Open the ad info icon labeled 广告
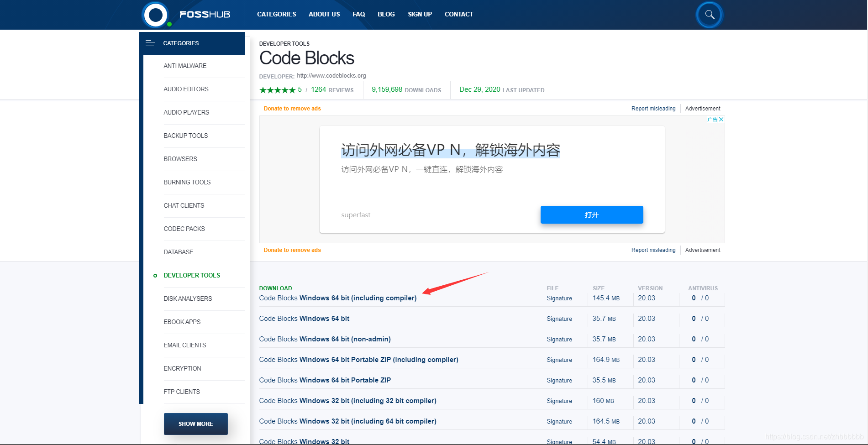 tap(712, 119)
